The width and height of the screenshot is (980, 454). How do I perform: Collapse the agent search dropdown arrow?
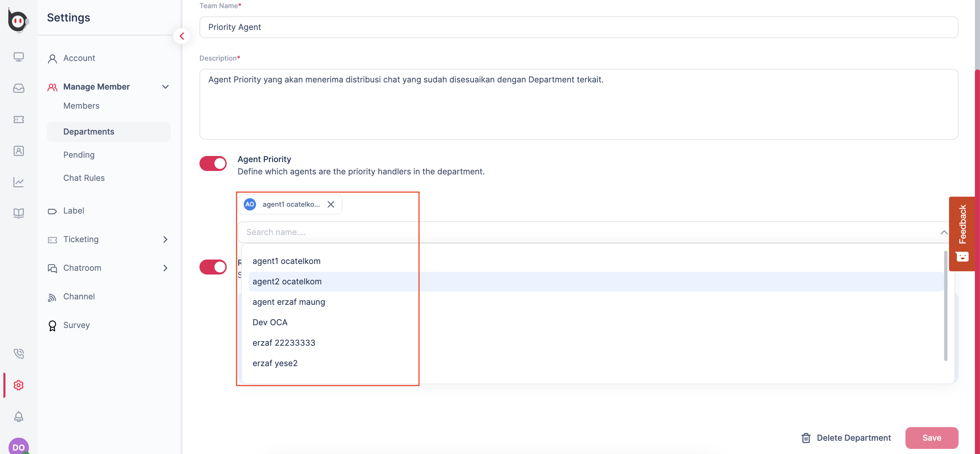coord(944,232)
